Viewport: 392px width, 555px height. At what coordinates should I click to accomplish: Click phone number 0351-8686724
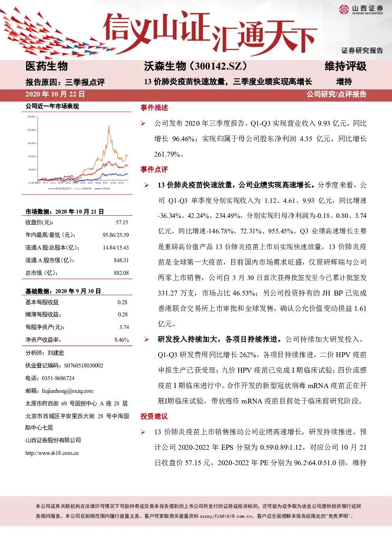coord(58,379)
